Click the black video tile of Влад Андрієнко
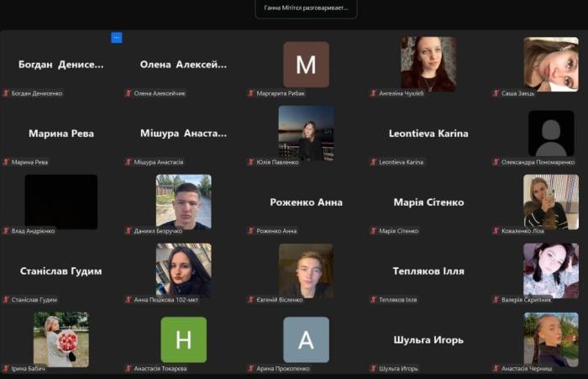 click(x=61, y=202)
